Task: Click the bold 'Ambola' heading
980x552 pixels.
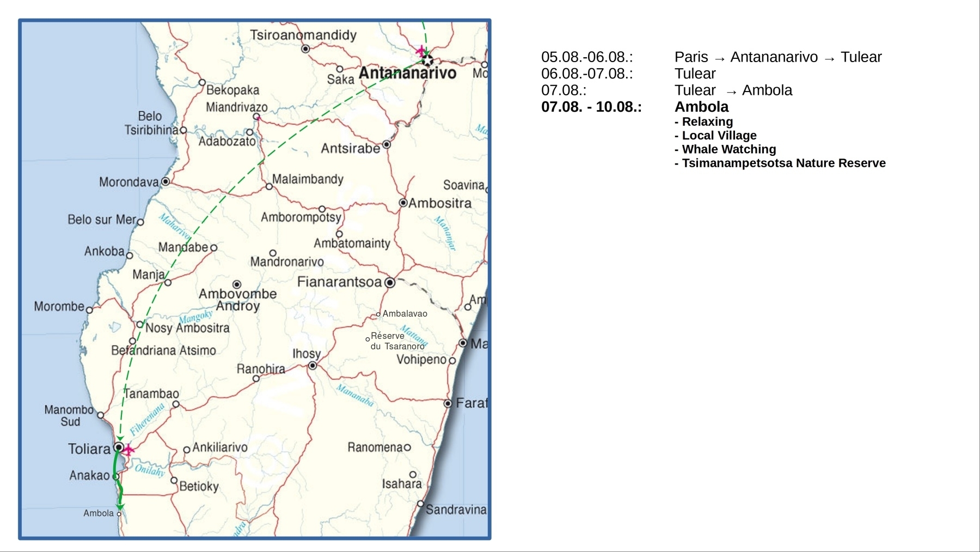Action: point(701,107)
